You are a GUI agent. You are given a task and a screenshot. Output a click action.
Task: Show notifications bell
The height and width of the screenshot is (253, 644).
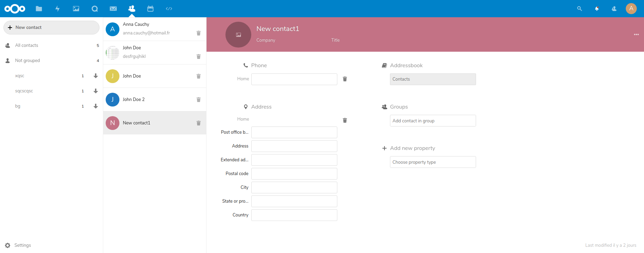click(597, 9)
